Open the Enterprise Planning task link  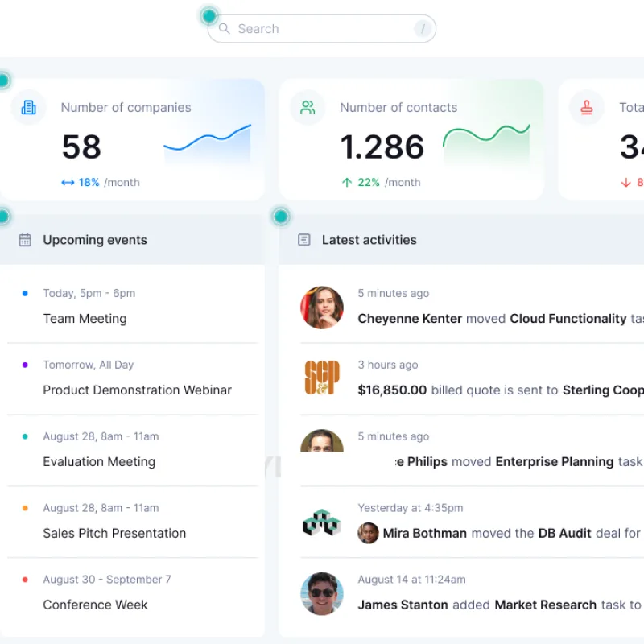click(x=555, y=461)
